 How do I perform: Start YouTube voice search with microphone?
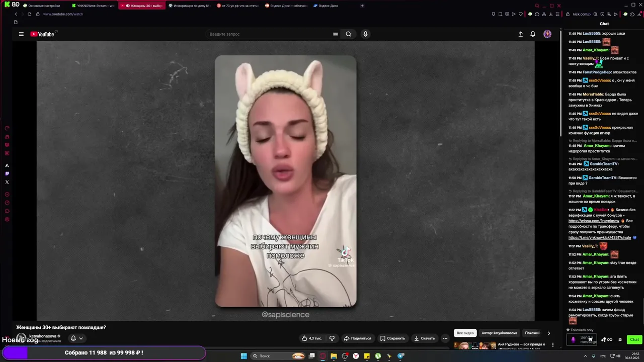pyautogui.click(x=365, y=34)
